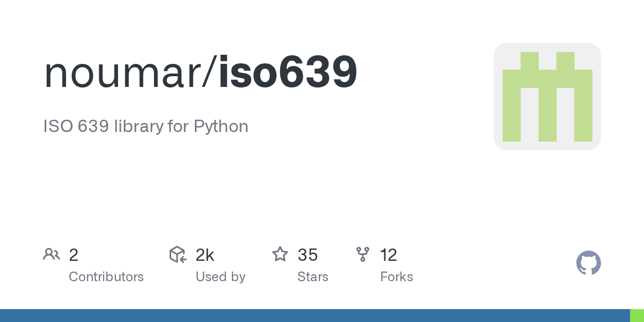Click the blue Python language bar
The image size is (644, 322).
pyautogui.click(x=314, y=316)
